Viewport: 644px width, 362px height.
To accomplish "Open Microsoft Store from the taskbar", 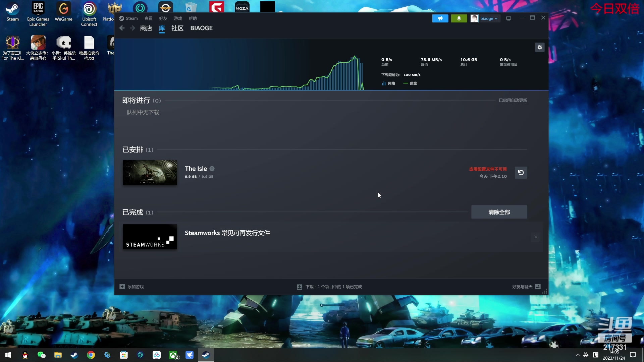I will click(124, 355).
